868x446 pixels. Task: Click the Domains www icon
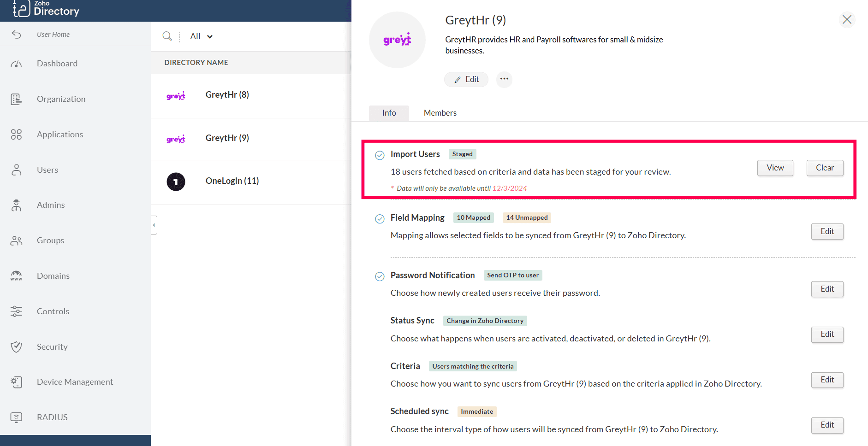click(x=17, y=276)
